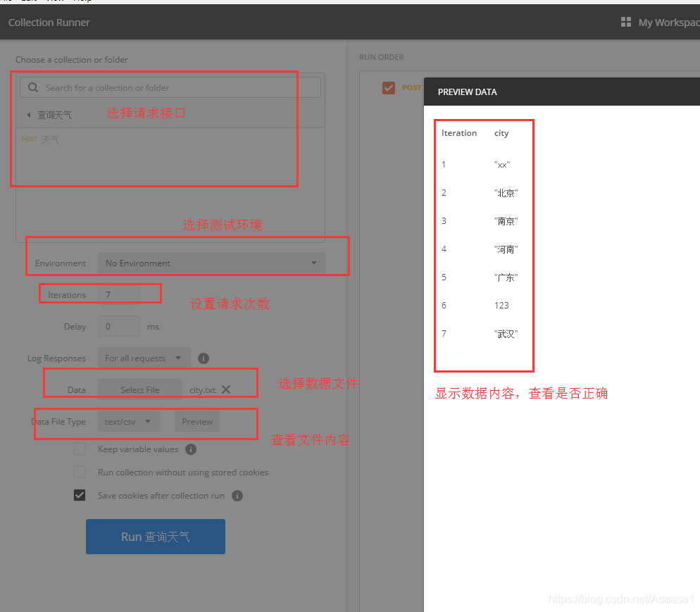The width and height of the screenshot is (700, 612).
Task: Click the "武汉" cell in preview data
Action: click(506, 333)
